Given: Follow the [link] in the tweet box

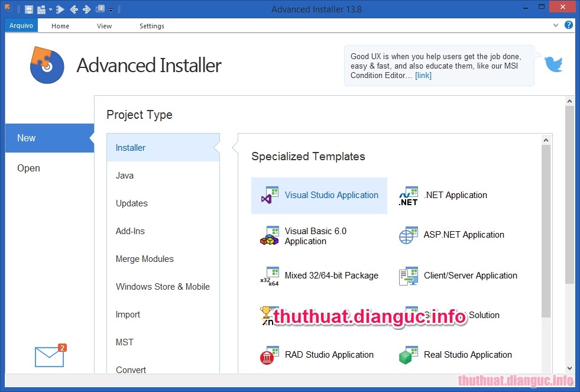Looking at the screenshot, I should pos(423,76).
